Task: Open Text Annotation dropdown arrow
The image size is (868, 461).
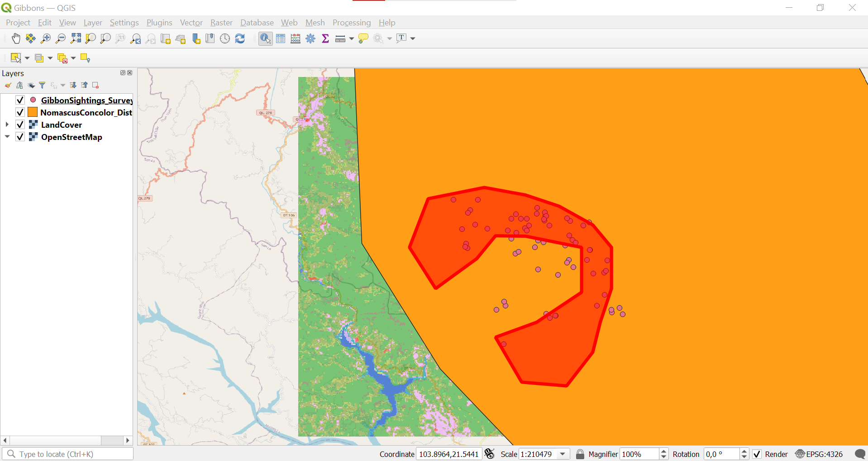Action: 413,39
